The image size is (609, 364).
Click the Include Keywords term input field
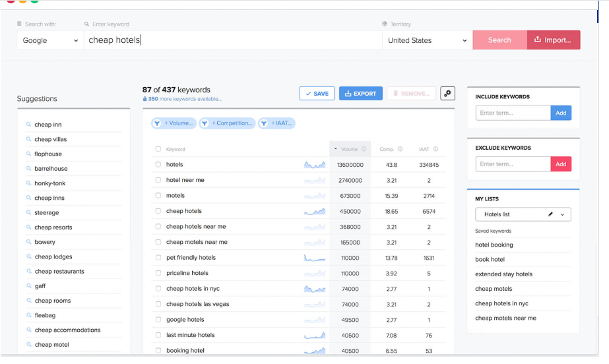click(x=513, y=113)
